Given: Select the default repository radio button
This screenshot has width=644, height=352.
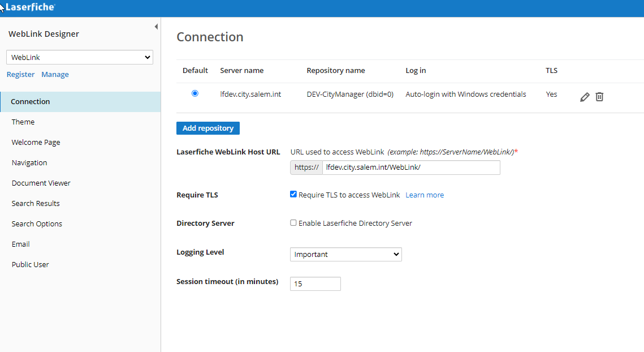Looking at the screenshot, I should (x=195, y=93).
